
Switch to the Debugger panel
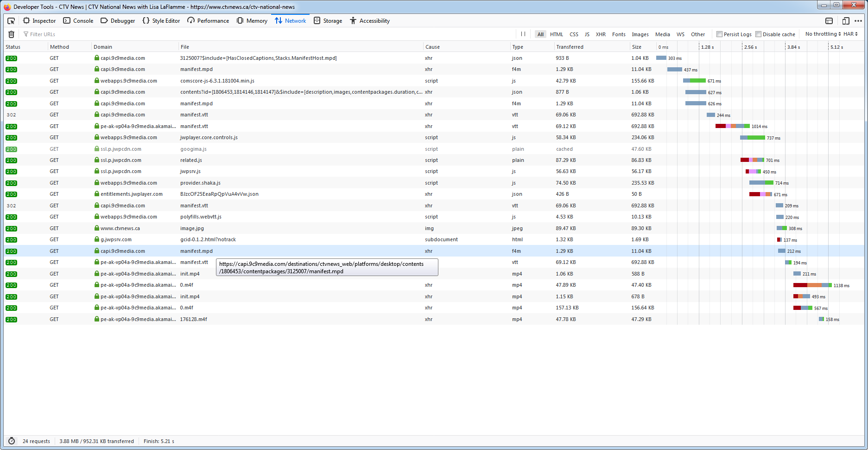[x=118, y=21]
